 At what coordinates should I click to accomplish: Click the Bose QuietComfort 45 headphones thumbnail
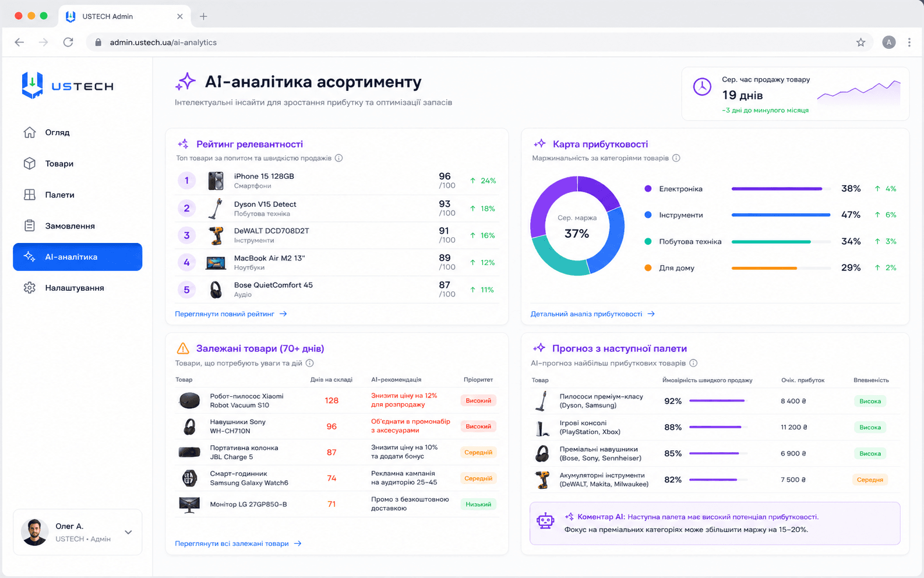(x=216, y=290)
